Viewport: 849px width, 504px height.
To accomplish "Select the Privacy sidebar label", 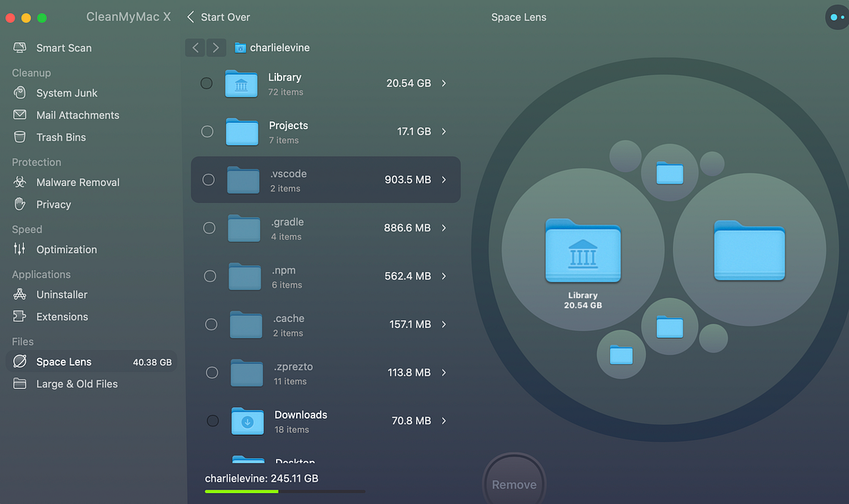I will pyautogui.click(x=54, y=204).
